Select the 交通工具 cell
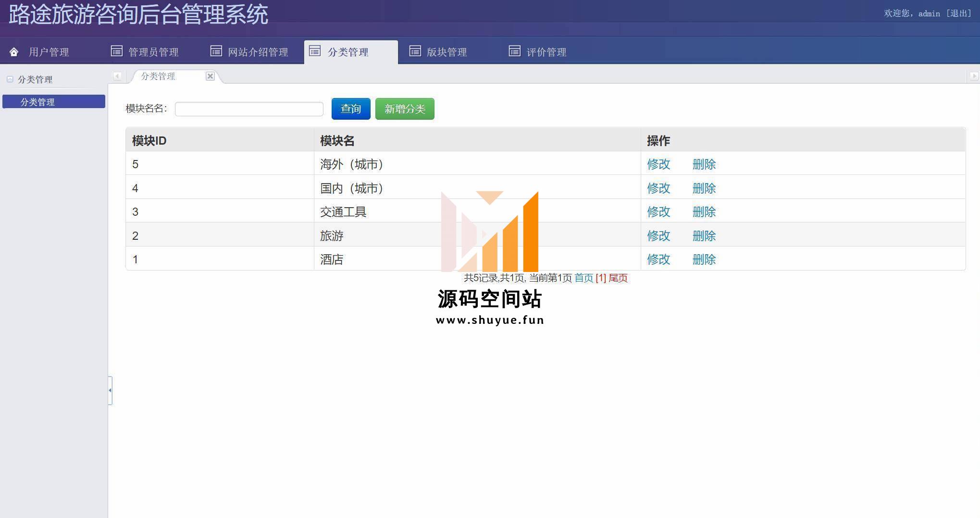The width and height of the screenshot is (980, 518). click(477, 211)
